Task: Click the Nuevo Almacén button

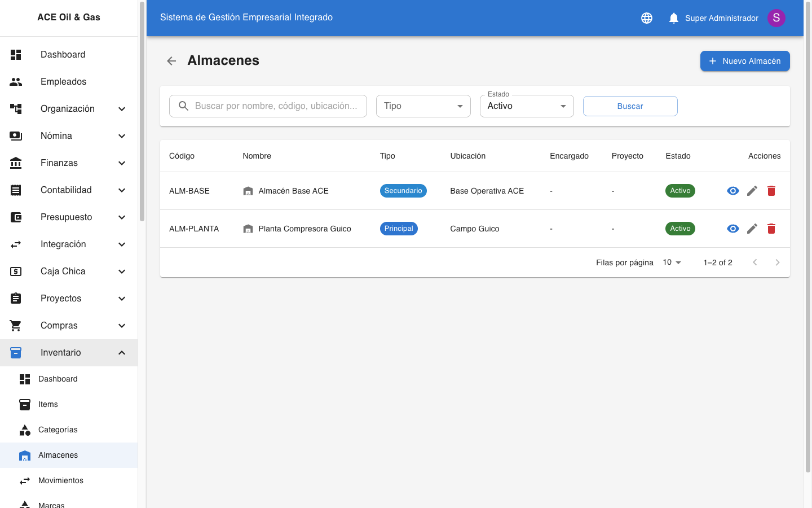Action: pos(744,61)
